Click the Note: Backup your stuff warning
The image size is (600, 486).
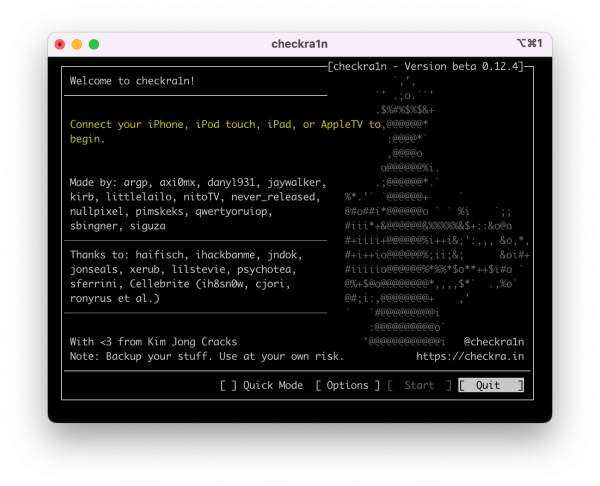pyautogui.click(x=207, y=357)
